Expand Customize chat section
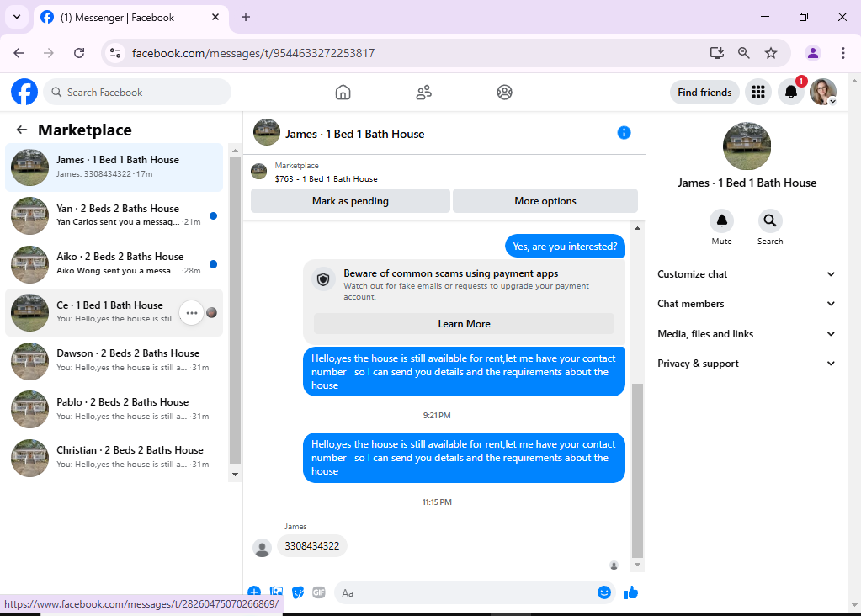 click(747, 274)
